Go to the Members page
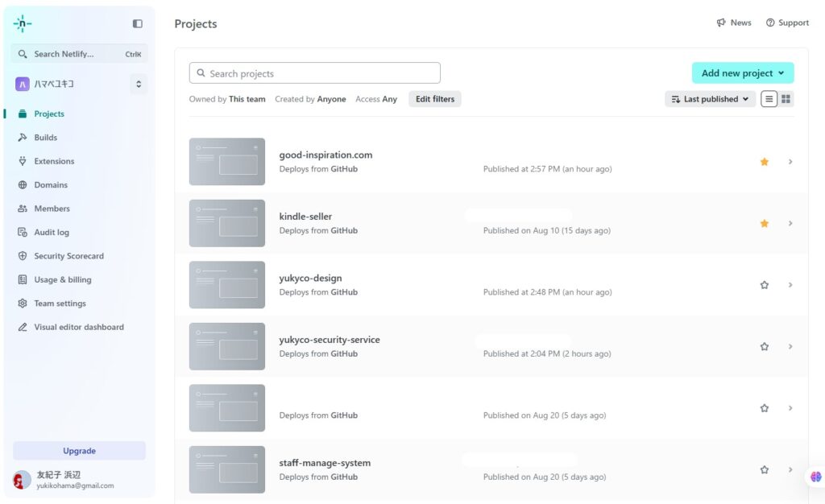 [52, 209]
